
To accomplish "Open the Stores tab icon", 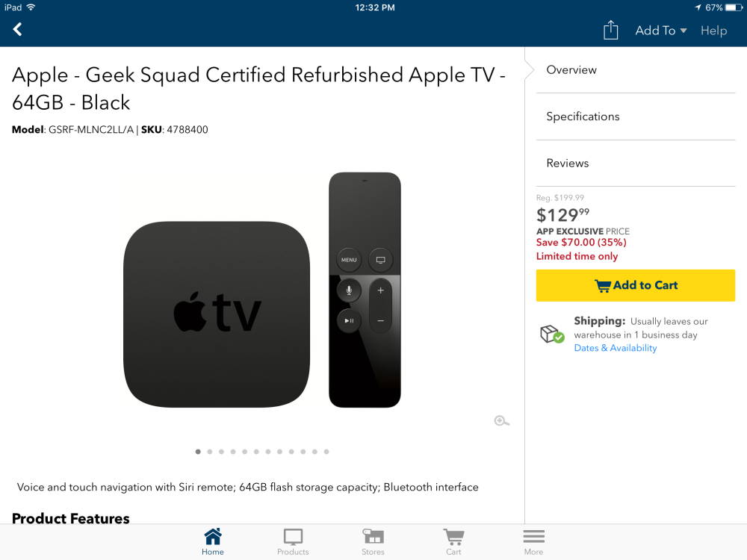I will [x=373, y=541].
